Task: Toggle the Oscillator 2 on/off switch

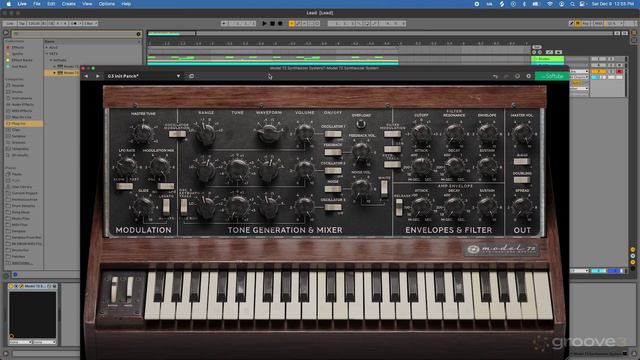Action: coord(333,171)
